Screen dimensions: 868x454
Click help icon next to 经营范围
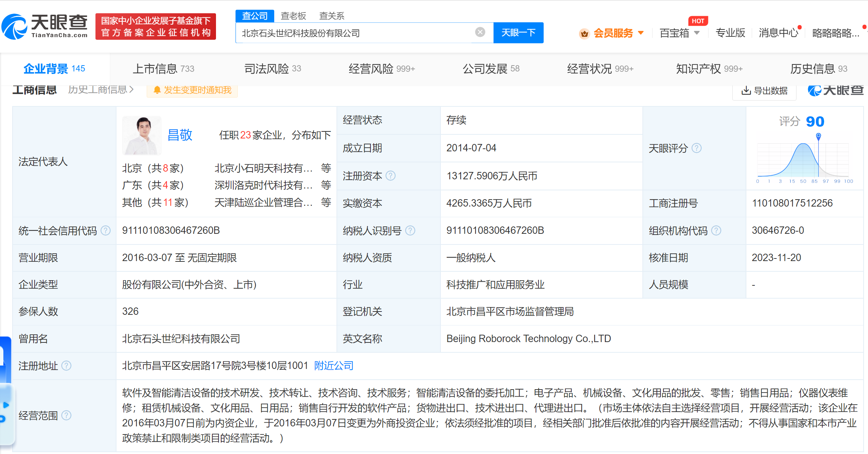pyautogui.click(x=66, y=415)
